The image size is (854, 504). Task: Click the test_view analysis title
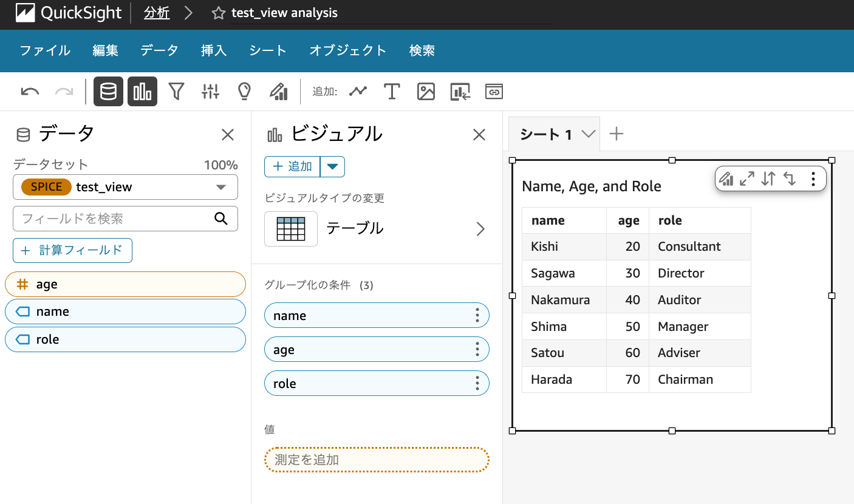click(x=284, y=13)
